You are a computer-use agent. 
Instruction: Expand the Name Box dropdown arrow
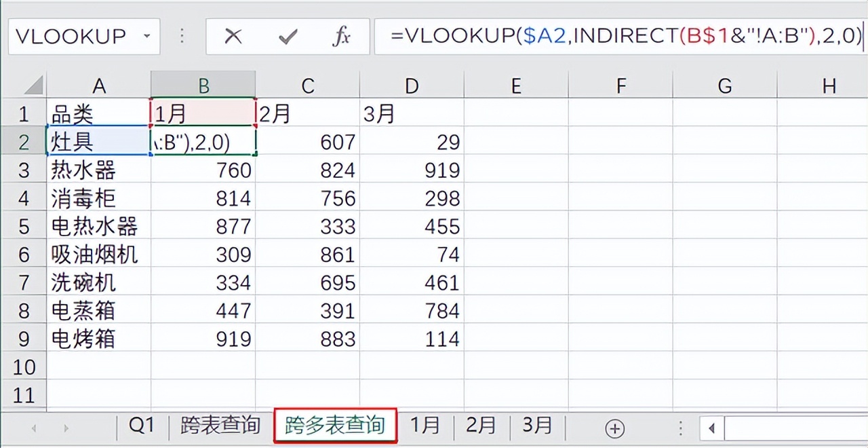[x=147, y=36]
